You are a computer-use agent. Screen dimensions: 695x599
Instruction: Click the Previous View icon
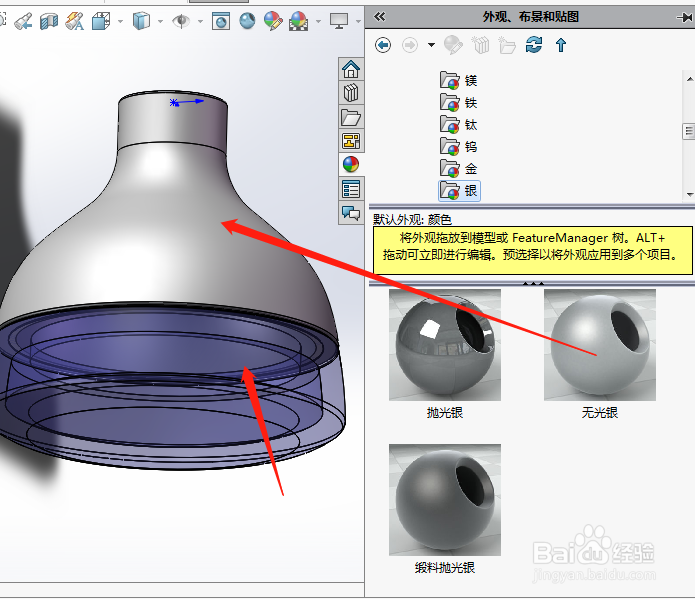(x=23, y=21)
